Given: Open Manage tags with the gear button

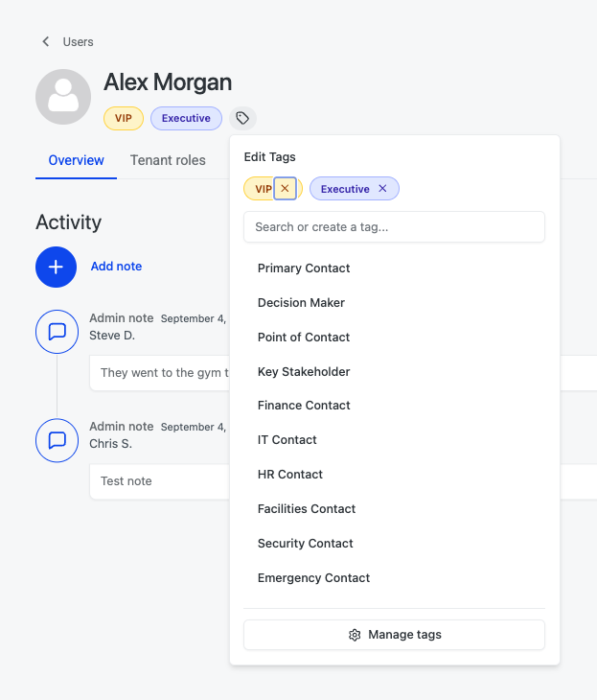Looking at the screenshot, I should tap(394, 635).
